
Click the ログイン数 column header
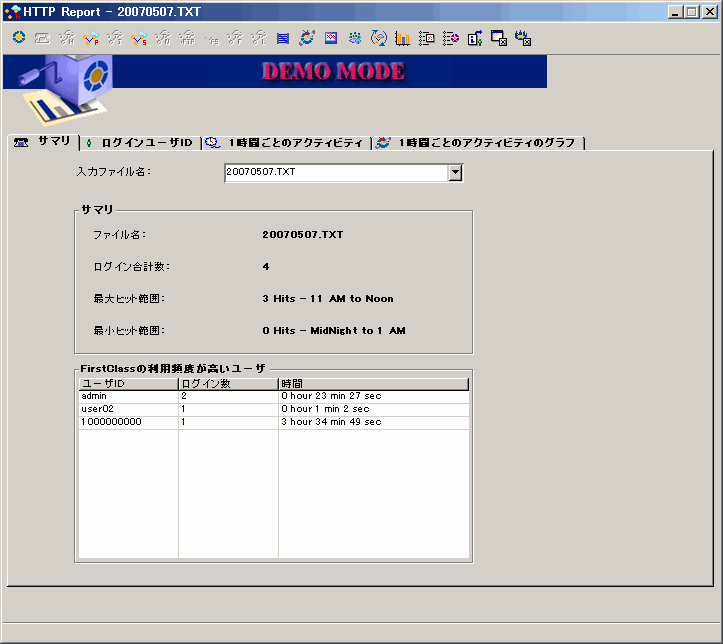(227, 384)
